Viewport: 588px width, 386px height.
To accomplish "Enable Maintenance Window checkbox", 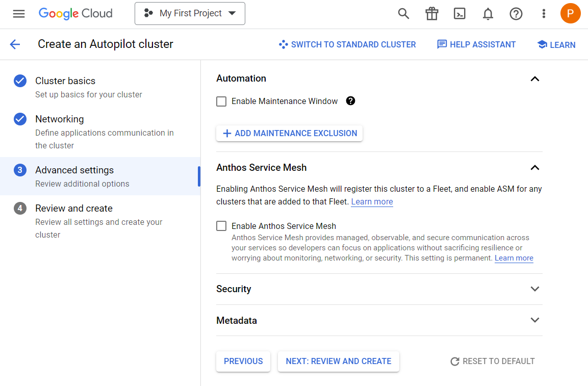I will coord(221,101).
